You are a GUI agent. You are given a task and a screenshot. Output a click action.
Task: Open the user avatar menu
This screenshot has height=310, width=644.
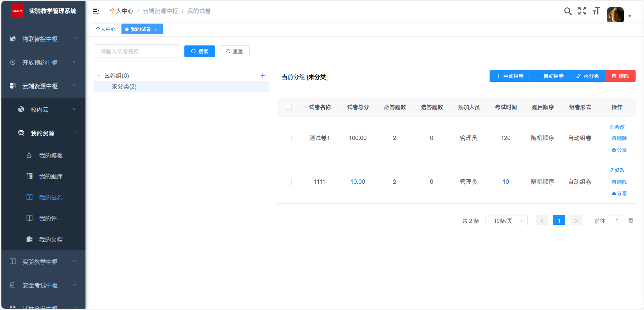click(615, 15)
